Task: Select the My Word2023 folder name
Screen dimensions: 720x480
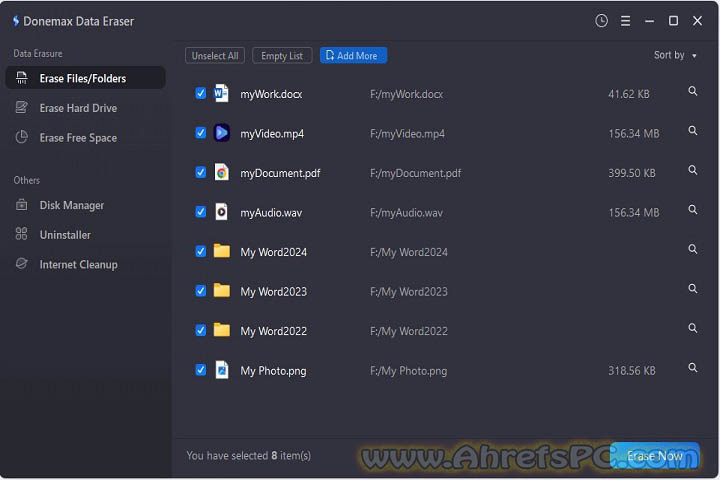Action: [273, 292]
